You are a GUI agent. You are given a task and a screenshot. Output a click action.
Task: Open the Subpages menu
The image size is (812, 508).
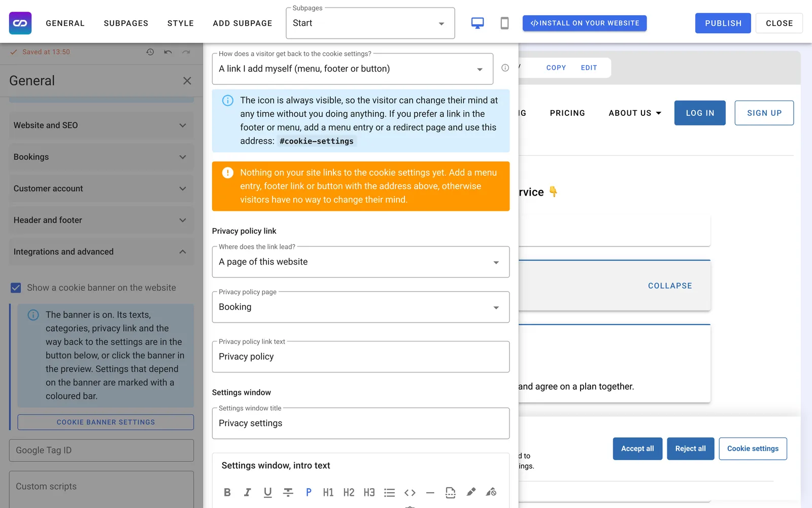coord(126,23)
